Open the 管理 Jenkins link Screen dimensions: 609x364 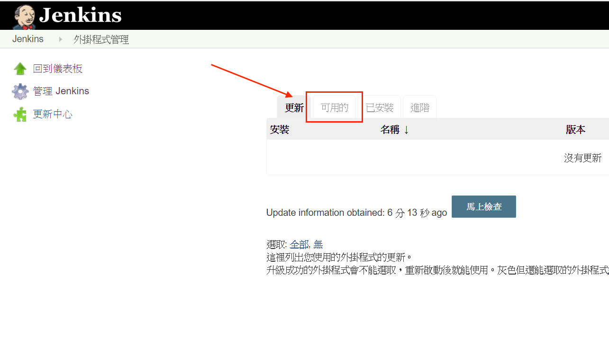(61, 91)
